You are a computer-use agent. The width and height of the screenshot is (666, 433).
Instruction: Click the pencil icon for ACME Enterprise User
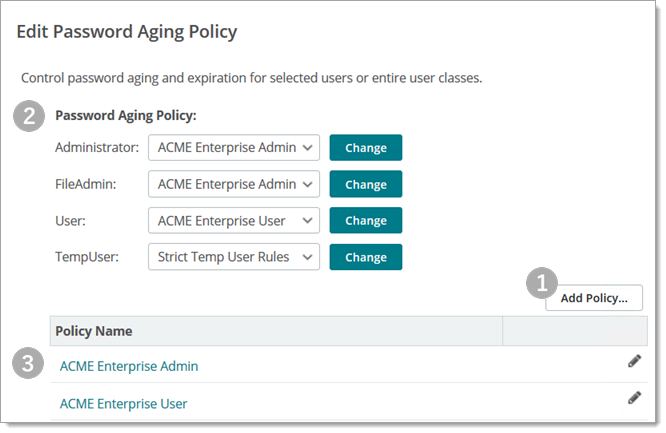pyautogui.click(x=634, y=398)
